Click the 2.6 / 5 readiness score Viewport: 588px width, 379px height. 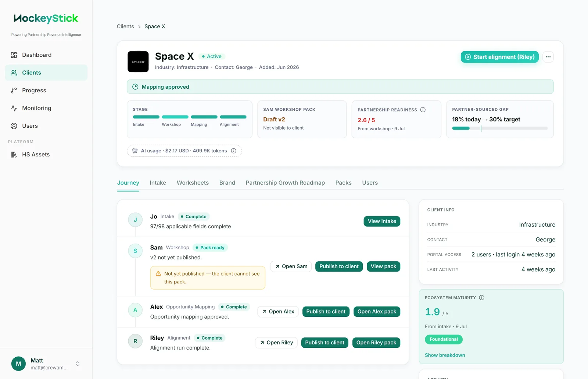(x=366, y=120)
